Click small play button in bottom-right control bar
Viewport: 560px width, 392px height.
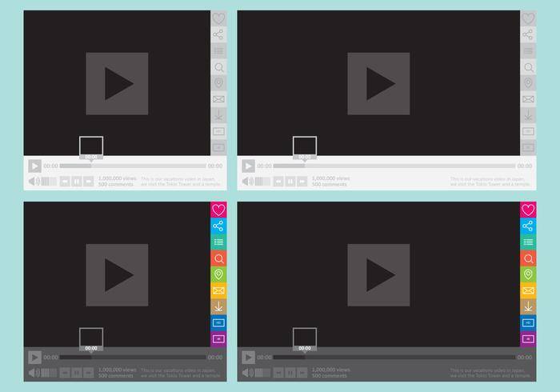pyautogui.click(x=248, y=358)
